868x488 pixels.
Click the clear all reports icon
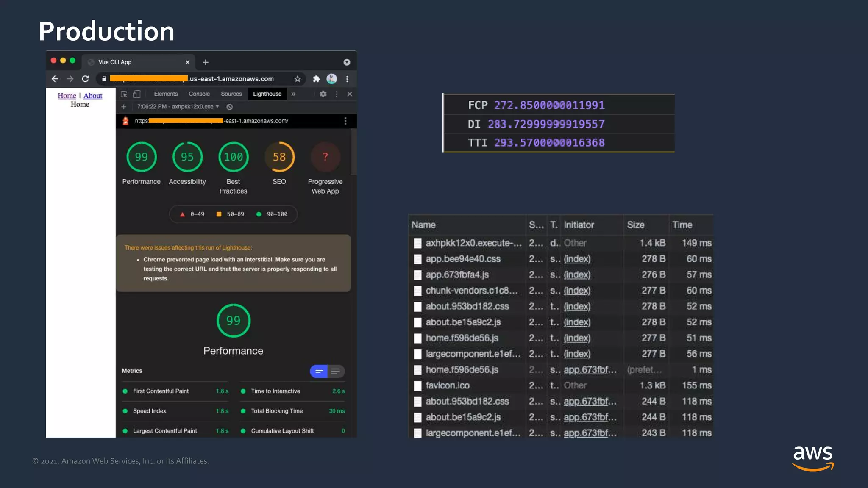(x=230, y=107)
